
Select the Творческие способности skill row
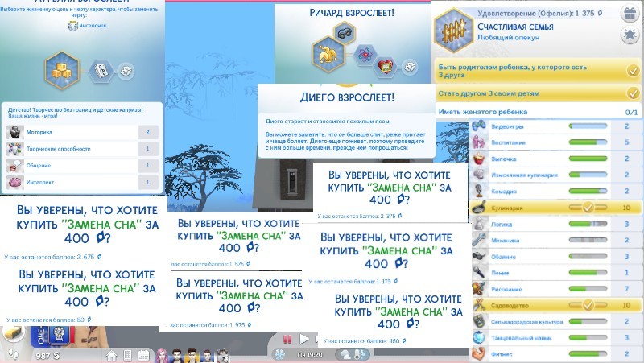(82, 149)
